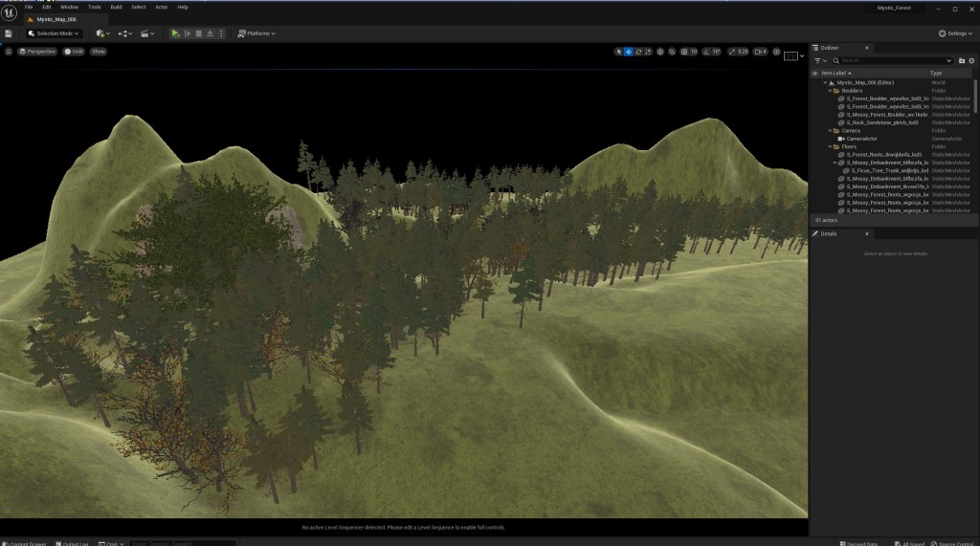This screenshot has width=980, height=546.
Task: Click the Perspective viewport button
Action: pyautogui.click(x=37, y=52)
